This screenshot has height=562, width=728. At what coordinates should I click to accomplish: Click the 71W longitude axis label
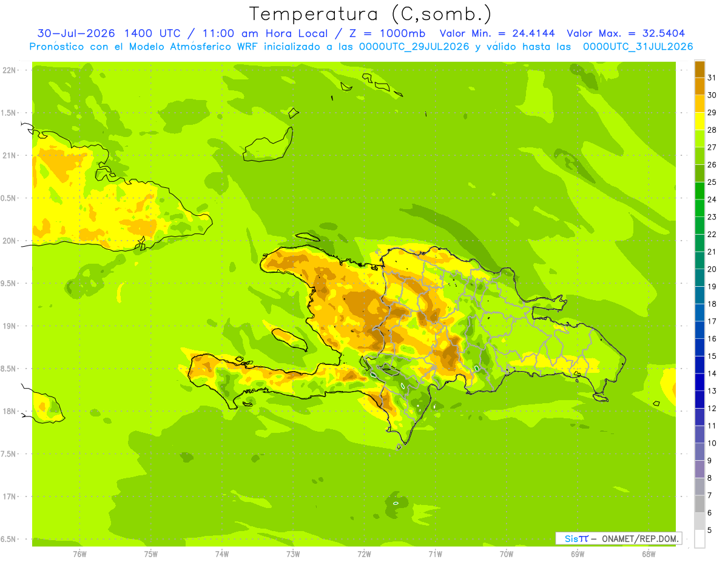[435, 554]
